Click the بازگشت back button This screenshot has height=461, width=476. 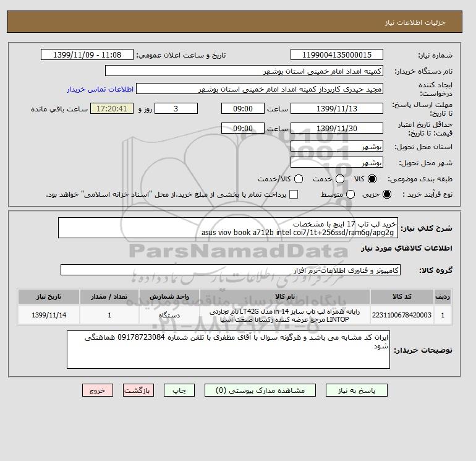point(138,390)
